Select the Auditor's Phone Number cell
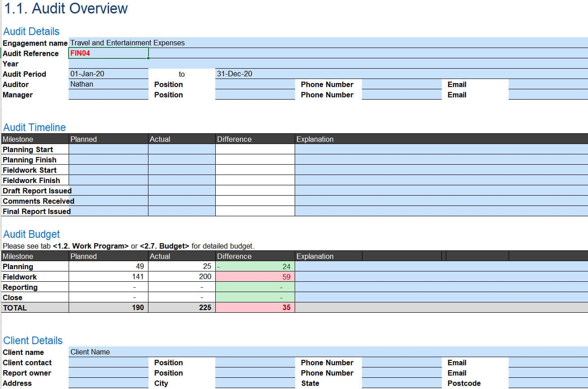The height and width of the screenshot is (389, 588). pyautogui.click(x=401, y=84)
